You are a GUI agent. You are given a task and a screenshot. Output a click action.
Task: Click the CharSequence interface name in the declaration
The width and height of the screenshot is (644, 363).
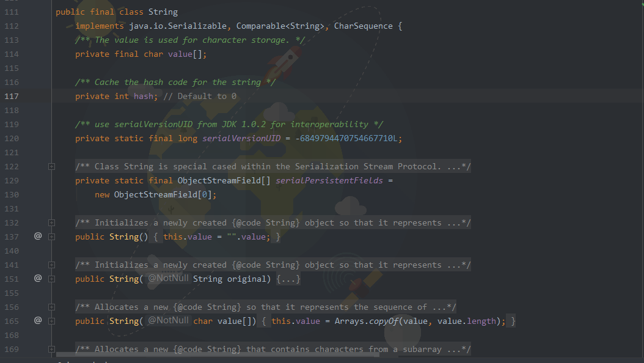point(364,26)
